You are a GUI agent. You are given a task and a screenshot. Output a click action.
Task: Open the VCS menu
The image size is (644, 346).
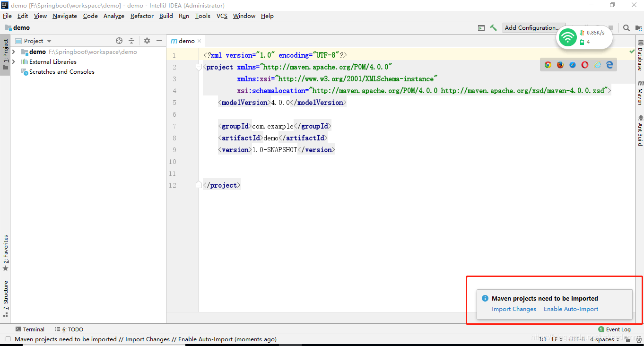222,16
